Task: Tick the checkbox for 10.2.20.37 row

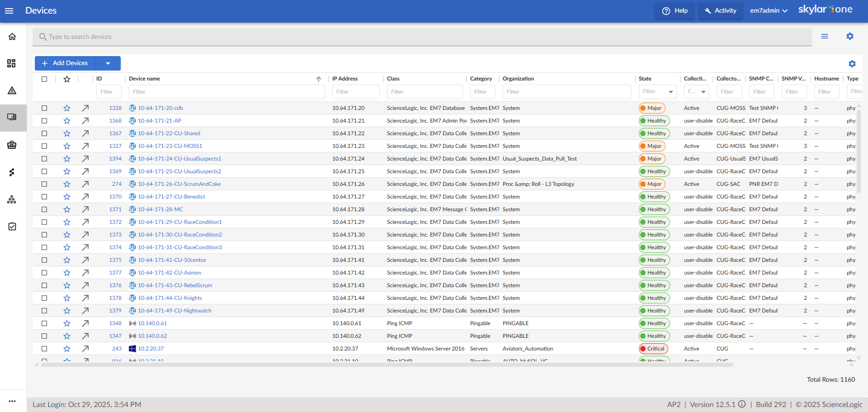Action: point(44,349)
